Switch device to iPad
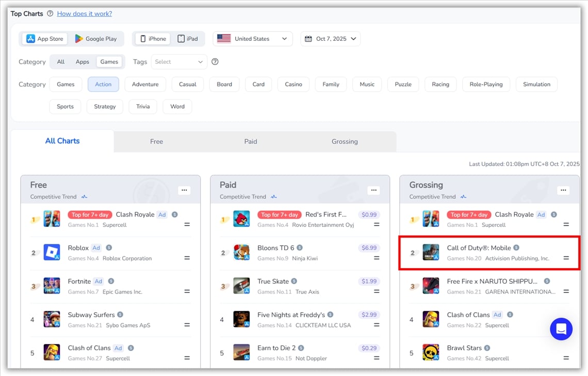Viewport: 588px width, 376px height. click(x=188, y=39)
